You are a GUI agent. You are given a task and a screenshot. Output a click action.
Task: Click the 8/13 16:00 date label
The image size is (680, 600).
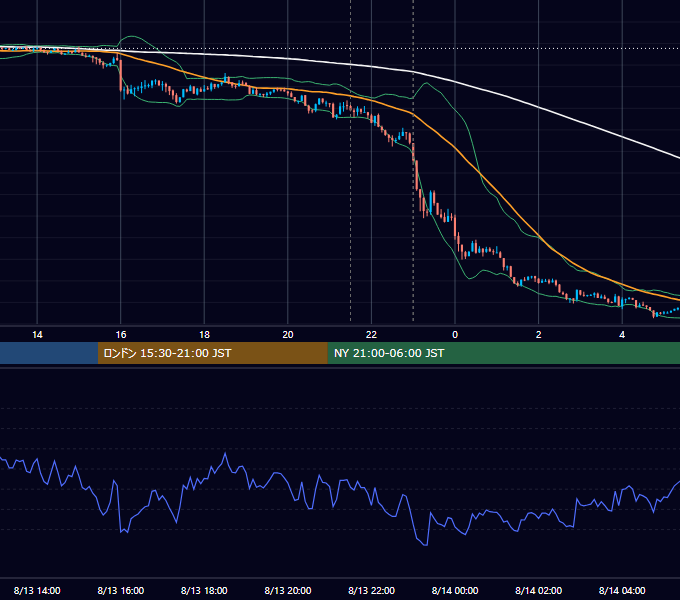(121, 590)
